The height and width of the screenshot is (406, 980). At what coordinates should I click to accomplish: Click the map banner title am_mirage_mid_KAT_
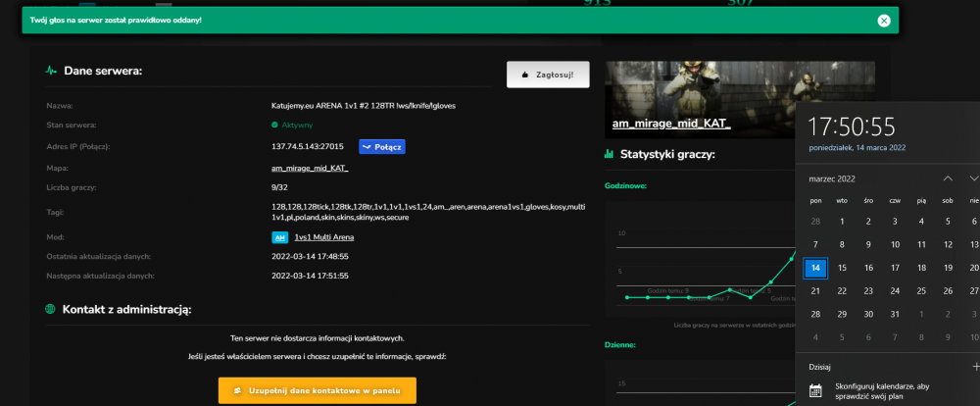[671, 124]
